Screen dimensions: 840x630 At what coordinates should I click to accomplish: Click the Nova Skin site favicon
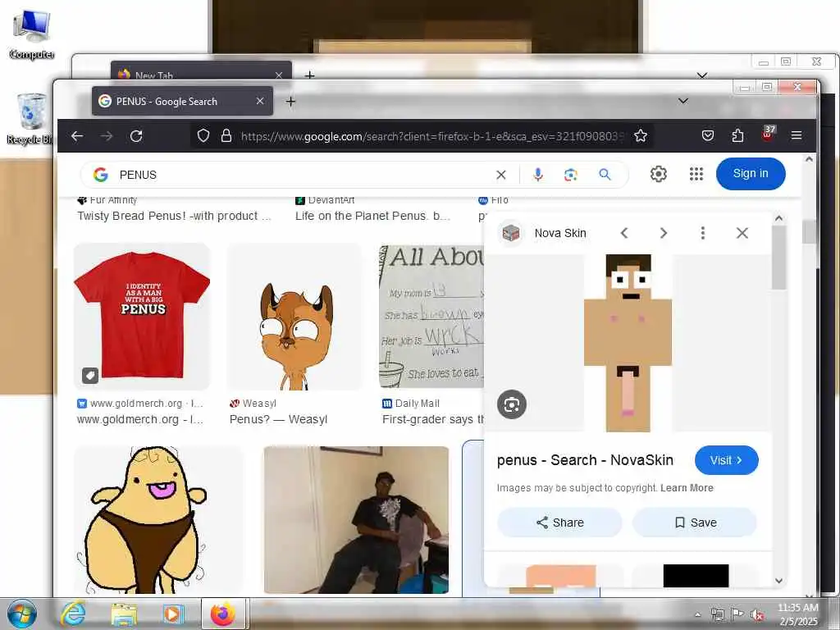511,233
